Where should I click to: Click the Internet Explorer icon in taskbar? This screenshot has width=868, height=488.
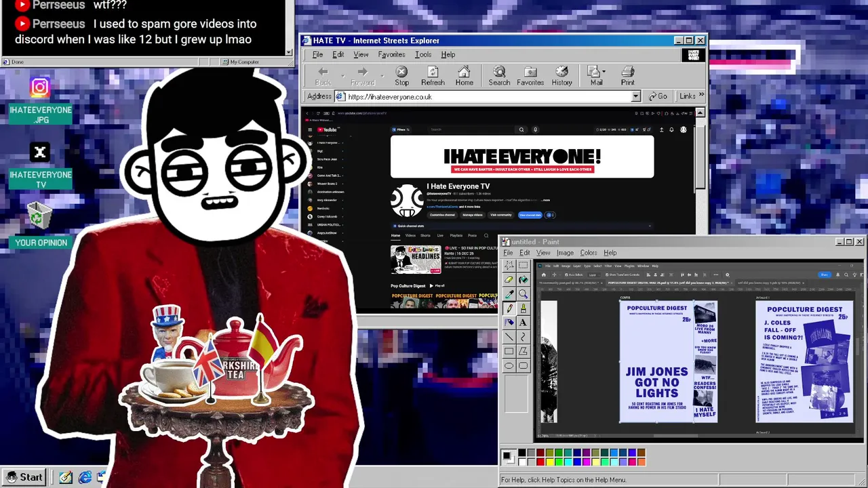(85, 478)
